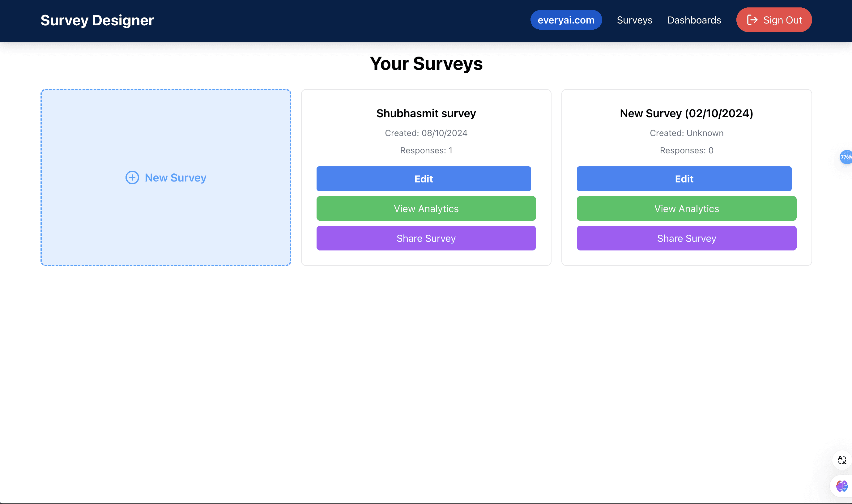Click the everyai.com pill button
The width and height of the screenshot is (852, 504).
pyautogui.click(x=566, y=20)
